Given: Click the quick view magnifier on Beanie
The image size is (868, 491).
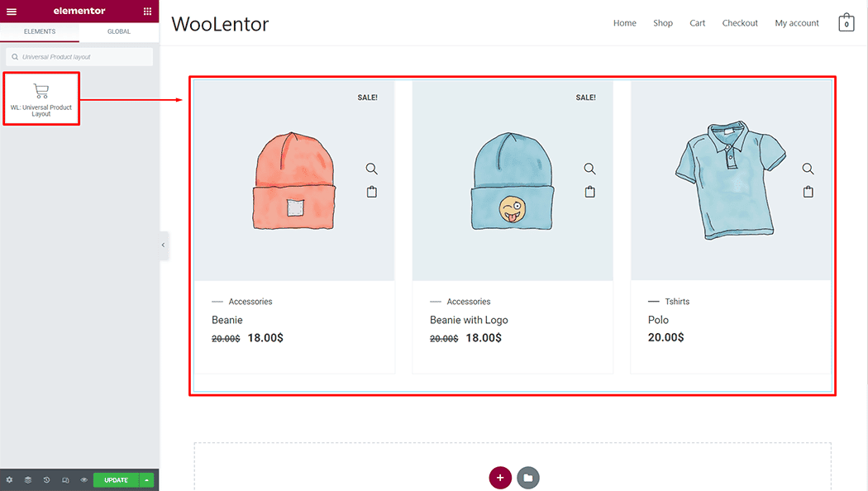Looking at the screenshot, I should 371,169.
